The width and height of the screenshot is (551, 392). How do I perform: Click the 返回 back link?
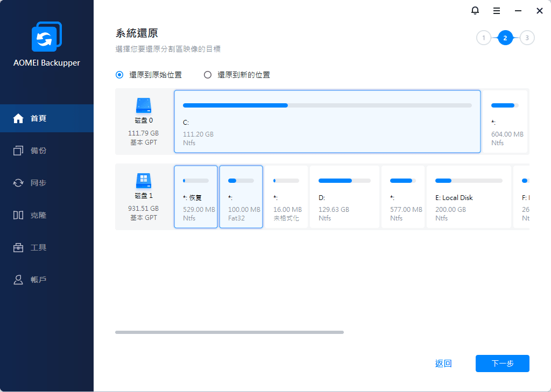pos(443,364)
